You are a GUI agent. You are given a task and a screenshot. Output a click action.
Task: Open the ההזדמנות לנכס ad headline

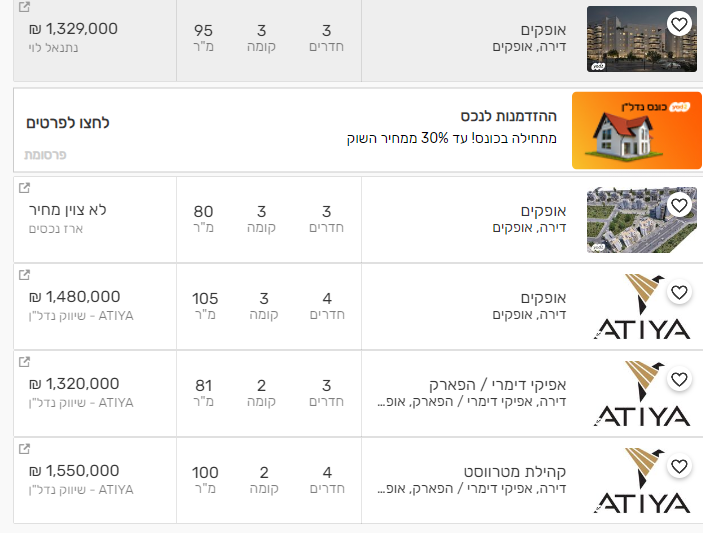click(509, 116)
